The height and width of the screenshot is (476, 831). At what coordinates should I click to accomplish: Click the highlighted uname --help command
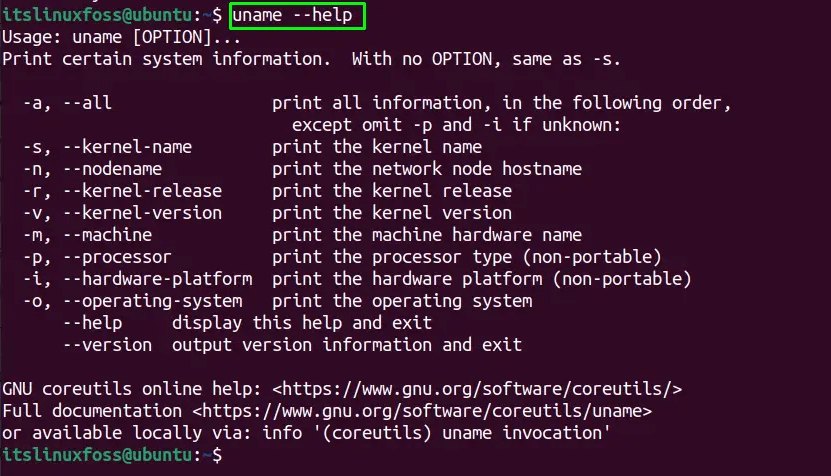296,16
